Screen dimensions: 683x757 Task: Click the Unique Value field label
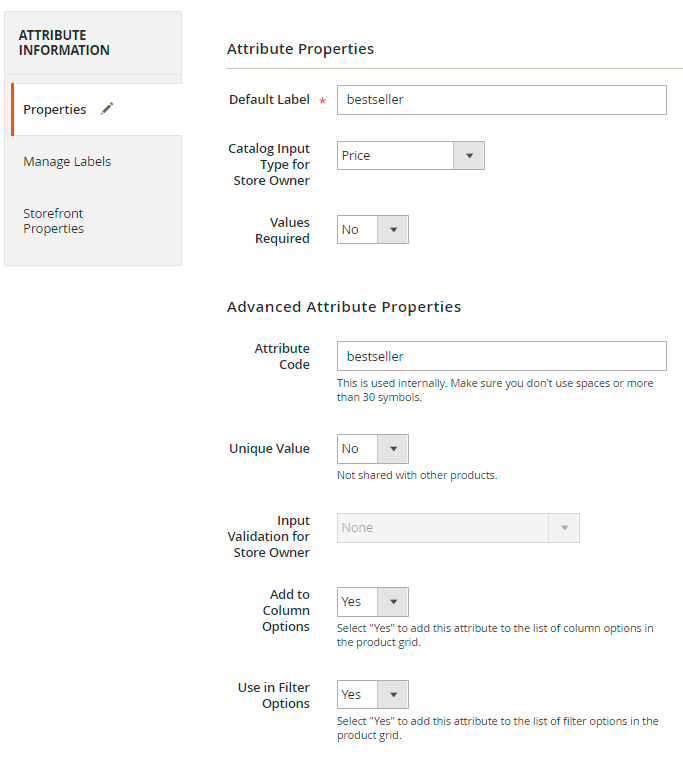click(269, 449)
